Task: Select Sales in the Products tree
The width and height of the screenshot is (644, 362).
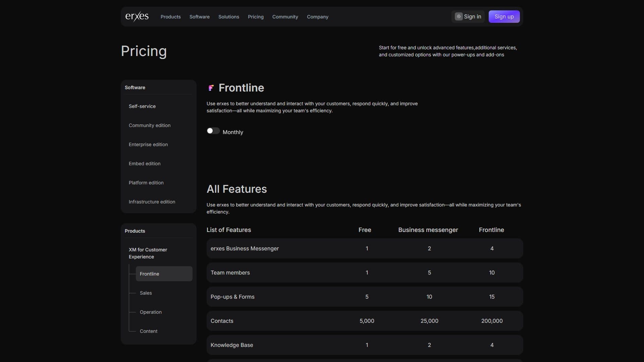Action: 164,293
